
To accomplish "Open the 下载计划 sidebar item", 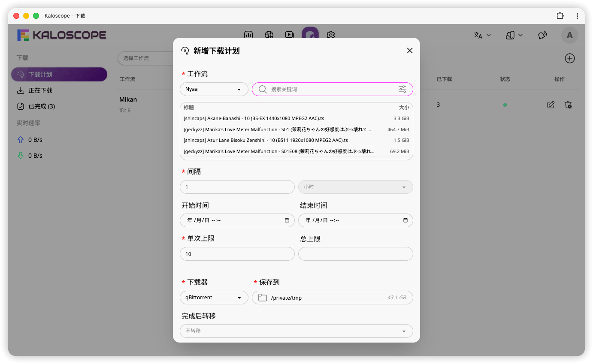I will [59, 75].
